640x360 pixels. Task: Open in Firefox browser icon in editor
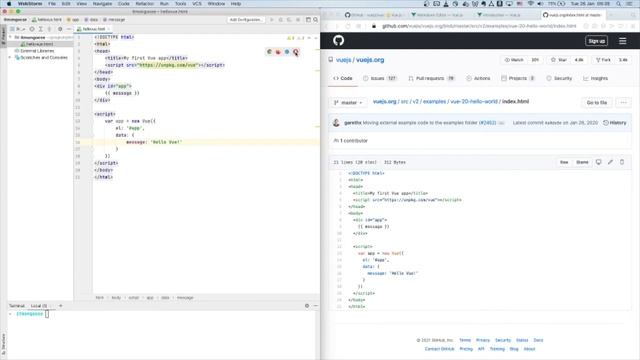(278, 52)
